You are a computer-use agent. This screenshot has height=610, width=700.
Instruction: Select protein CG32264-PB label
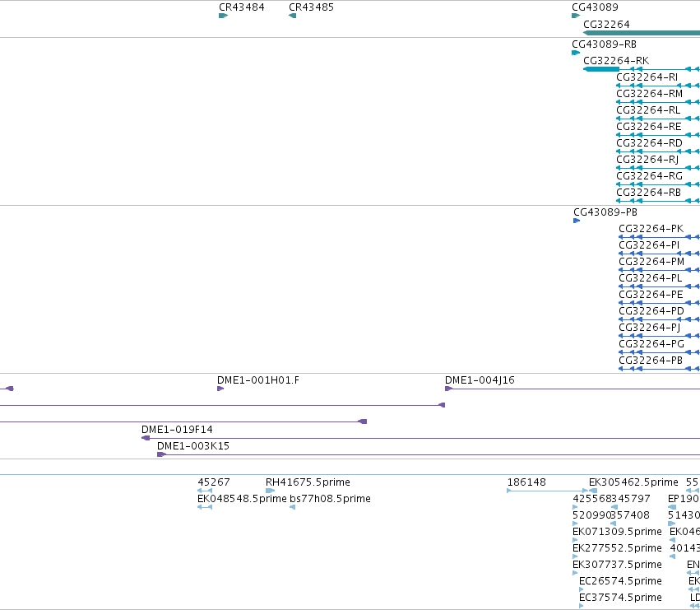(651, 361)
